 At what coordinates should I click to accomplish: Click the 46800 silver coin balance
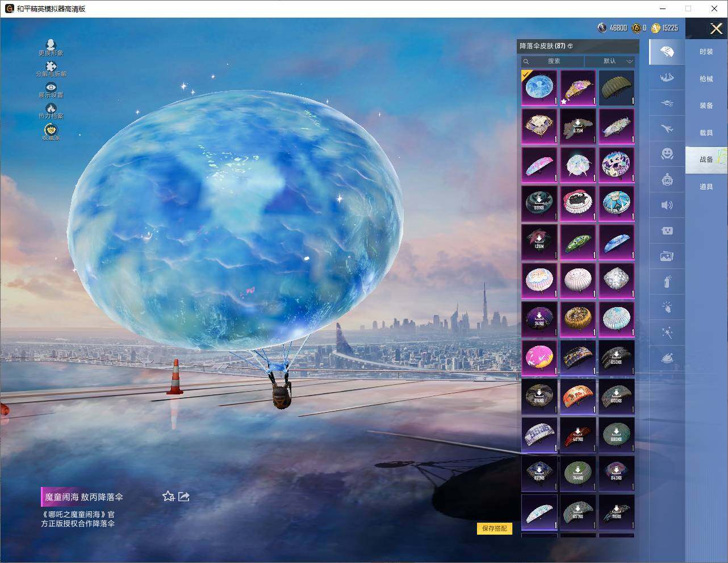point(612,28)
